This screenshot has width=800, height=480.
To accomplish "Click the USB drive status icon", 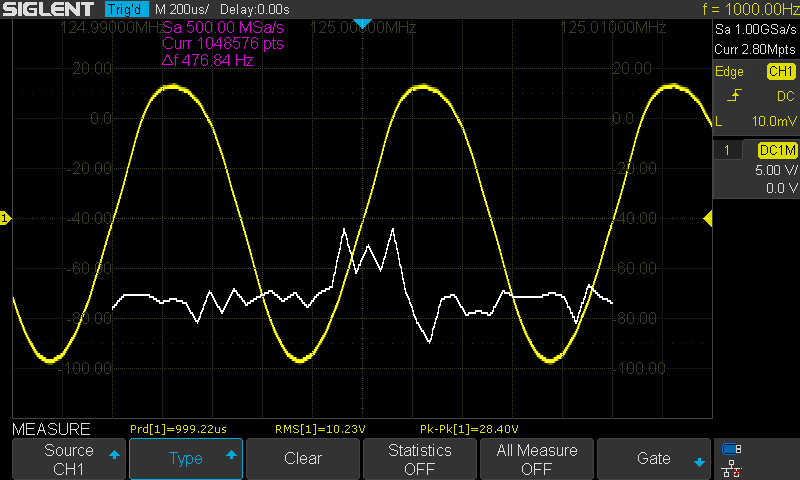I will coord(732,448).
